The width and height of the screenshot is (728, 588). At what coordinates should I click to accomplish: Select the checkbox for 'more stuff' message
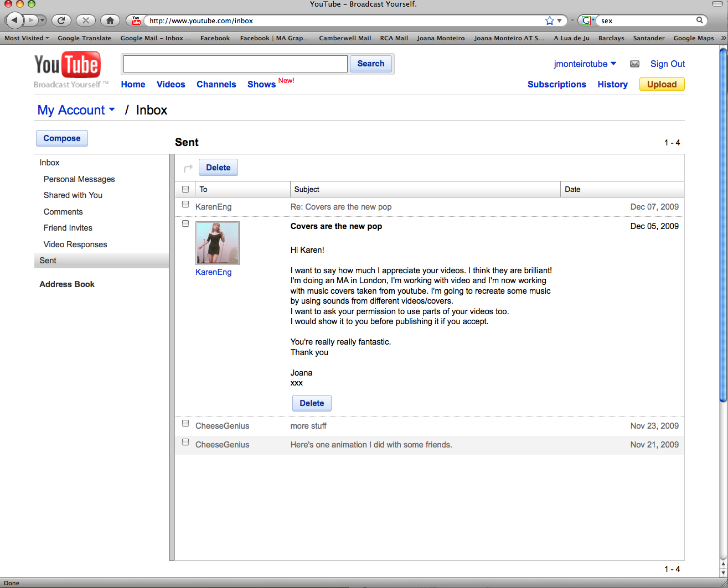click(x=185, y=423)
